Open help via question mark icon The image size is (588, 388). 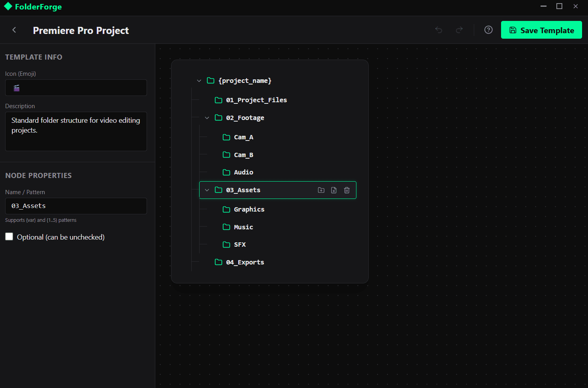coord(488,30)
